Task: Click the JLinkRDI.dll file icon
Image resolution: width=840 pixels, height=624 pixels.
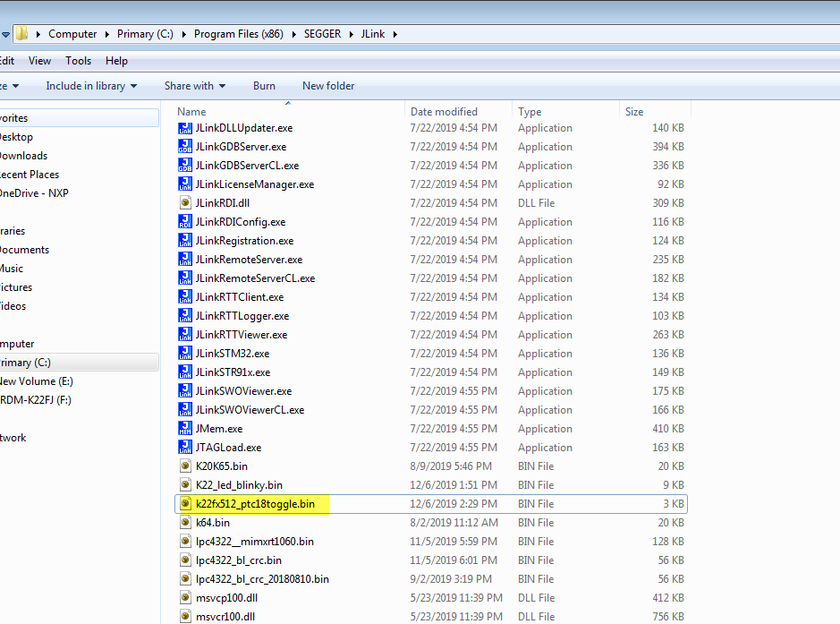Action: pos(185,203)
